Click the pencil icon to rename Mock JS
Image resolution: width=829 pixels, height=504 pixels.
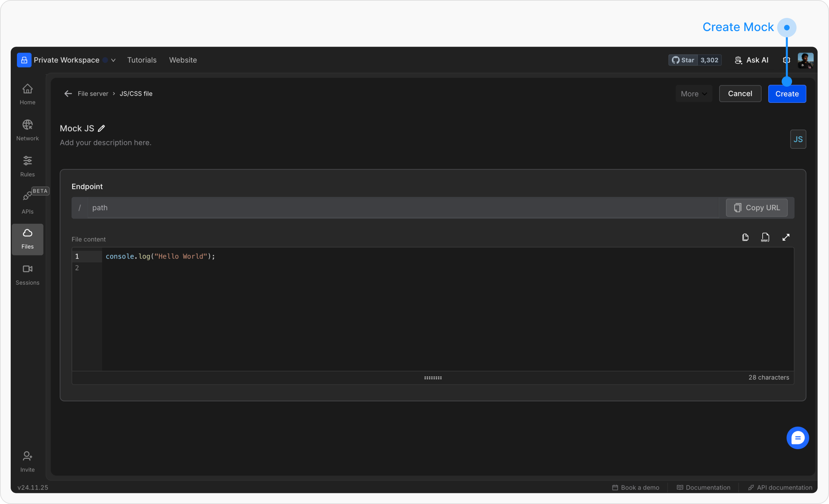(x=101, y=128)
